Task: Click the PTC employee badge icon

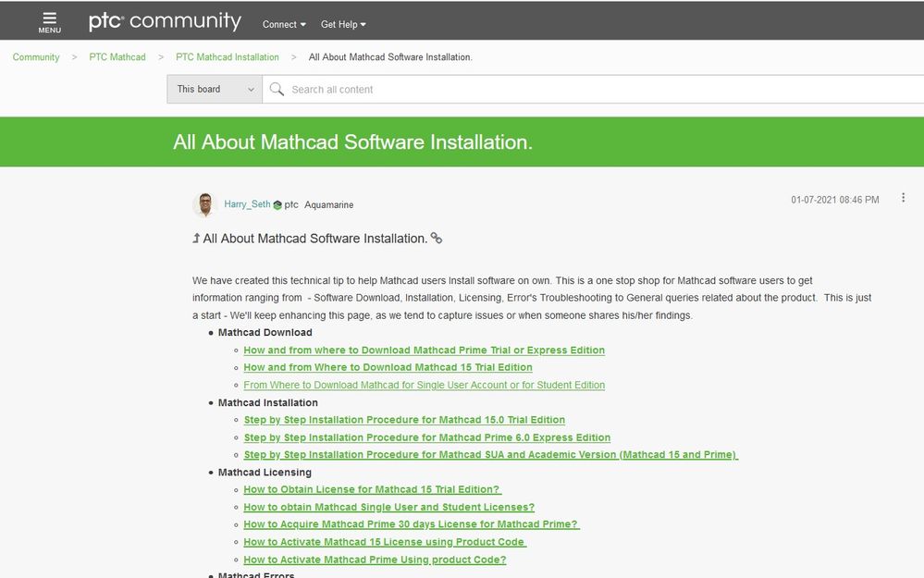Action: click(277, 205)
